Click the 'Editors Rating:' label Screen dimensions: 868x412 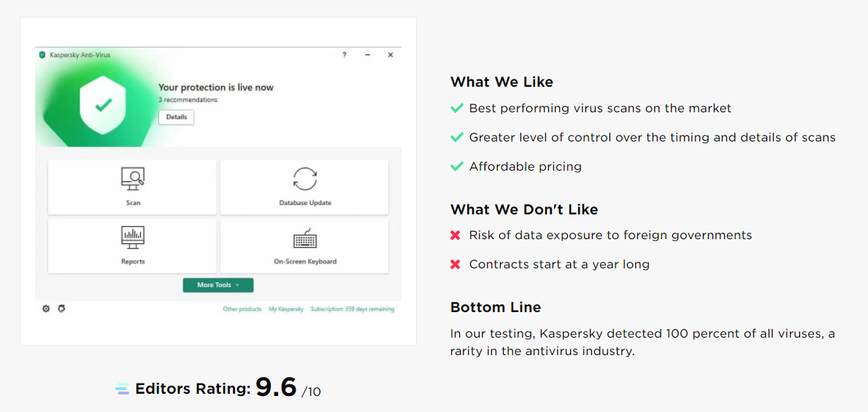193,389
